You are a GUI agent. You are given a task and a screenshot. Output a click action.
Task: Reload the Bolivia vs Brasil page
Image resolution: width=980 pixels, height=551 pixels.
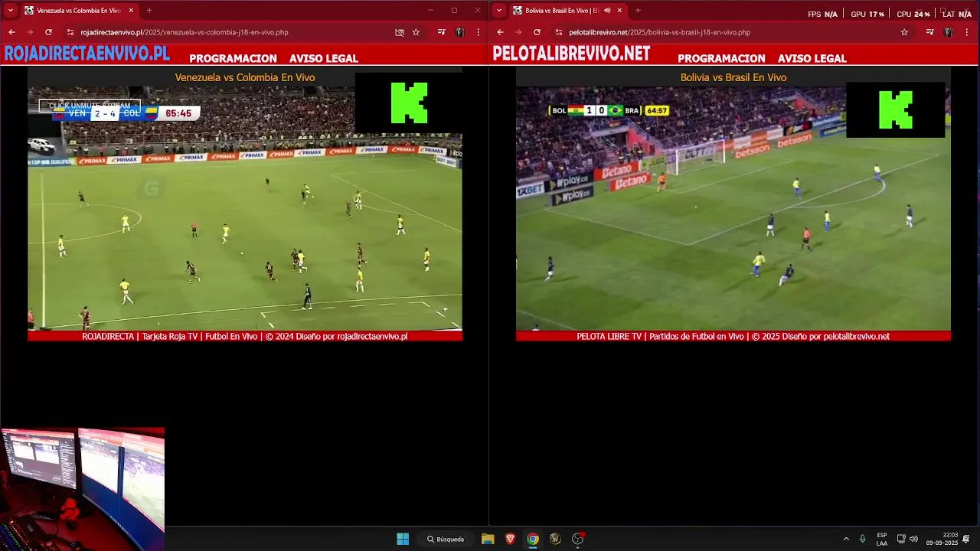click(537, 32)
